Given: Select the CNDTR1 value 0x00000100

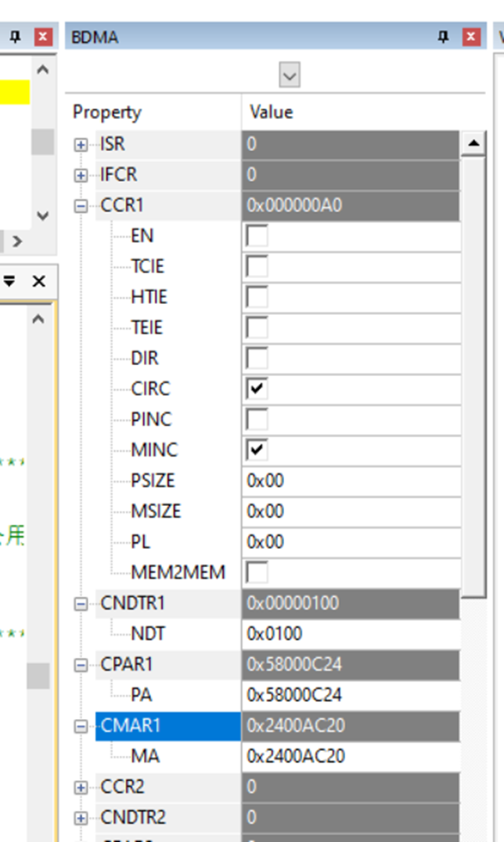Looking at the screenshot, I should [351, 603].
